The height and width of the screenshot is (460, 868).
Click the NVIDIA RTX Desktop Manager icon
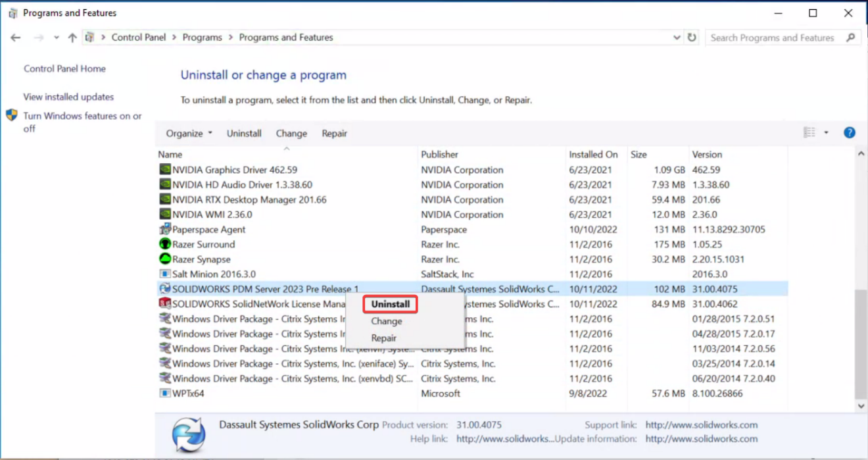click(165, 199)
